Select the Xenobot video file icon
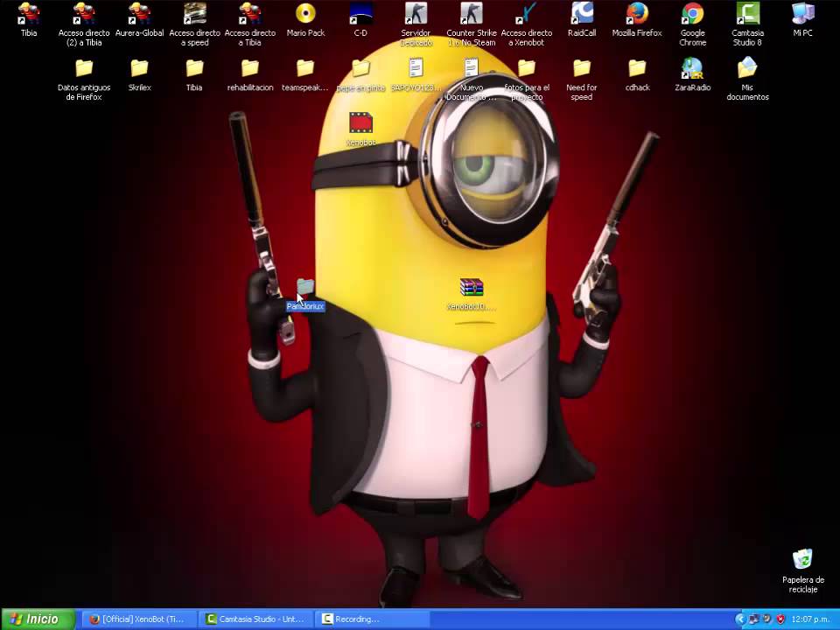The height and width of the screenshot is (630, 840). (360, 122)
